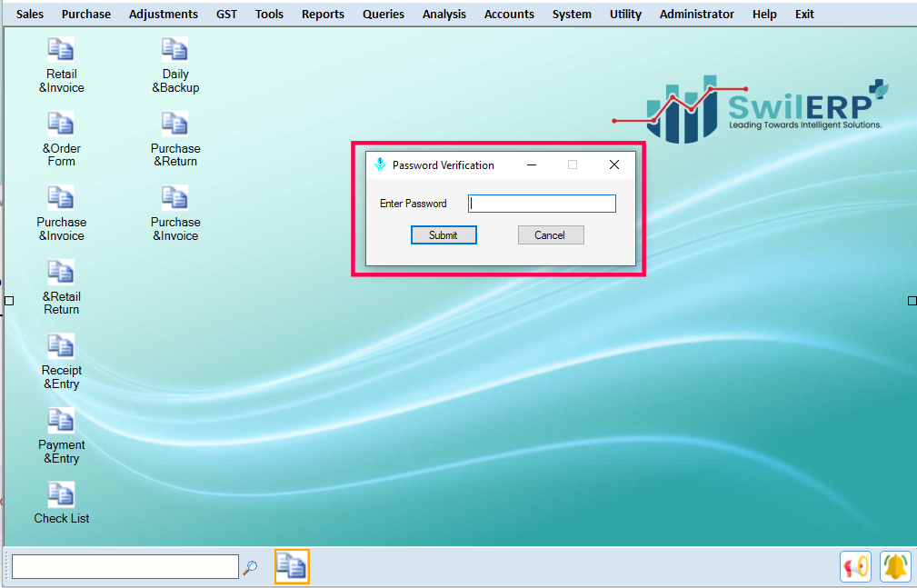The height and width of the screenshot is (588, 917).
Task: Click the search magnifier icon
Action: [249, 566]
